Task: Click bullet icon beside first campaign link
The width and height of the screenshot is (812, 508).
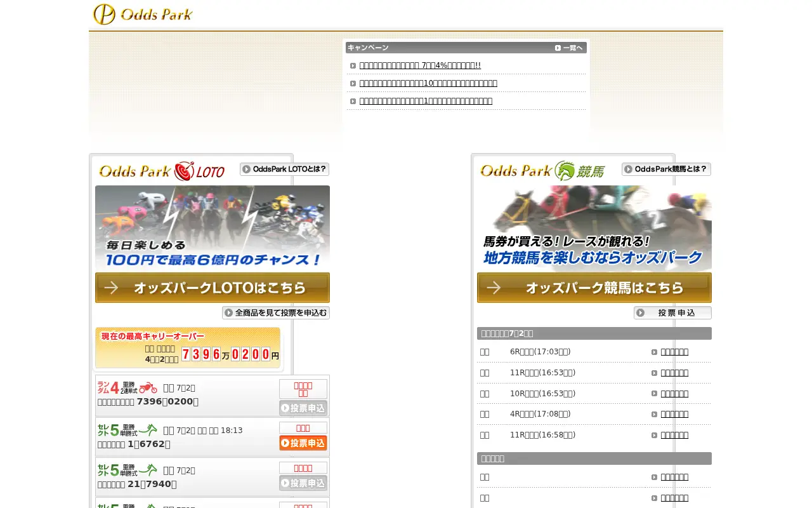Action: point(353,65)
